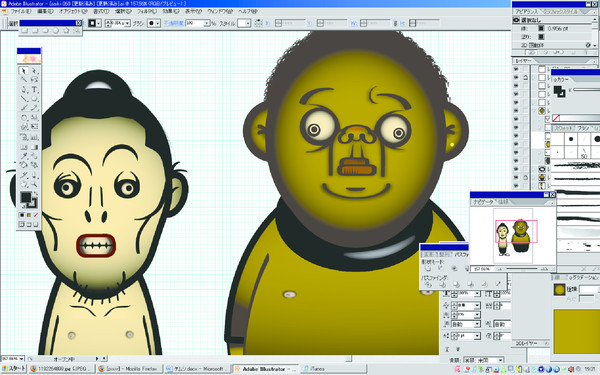Select the Line Segment tool
This screenshot has width=600, height=375.
pos(24,99)
